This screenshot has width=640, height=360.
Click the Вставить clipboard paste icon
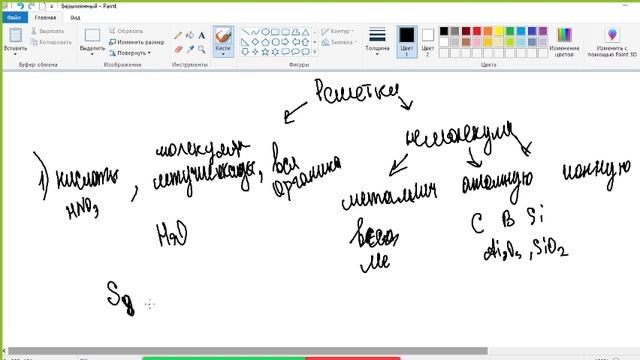[x=16, y=35]
